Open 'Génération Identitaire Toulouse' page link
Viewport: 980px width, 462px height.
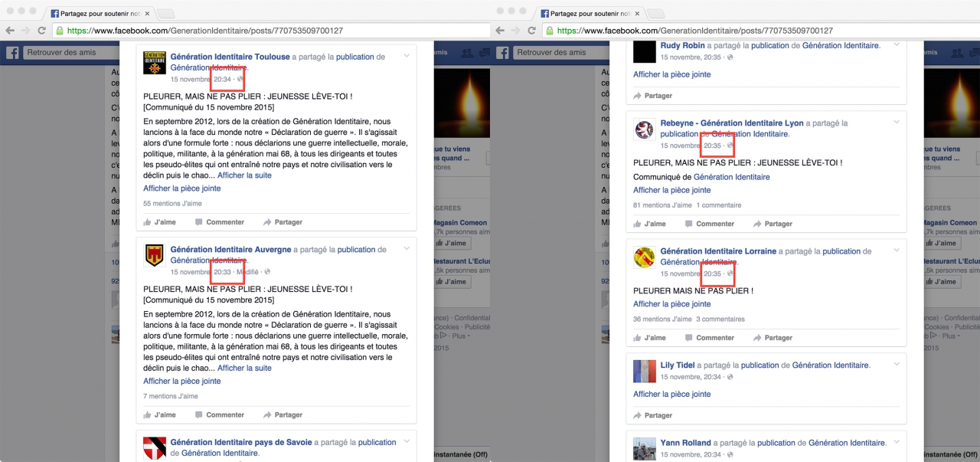230,57
